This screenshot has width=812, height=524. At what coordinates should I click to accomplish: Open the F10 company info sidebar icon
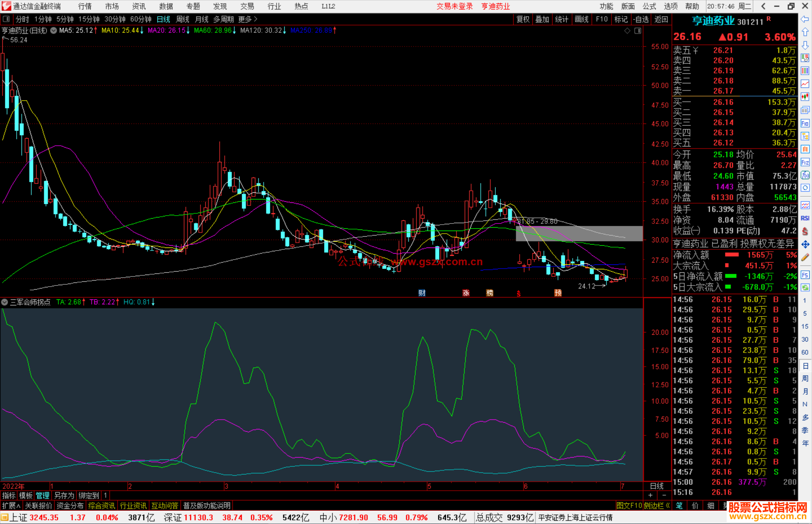pyautogui.click(x=805, y=123)
